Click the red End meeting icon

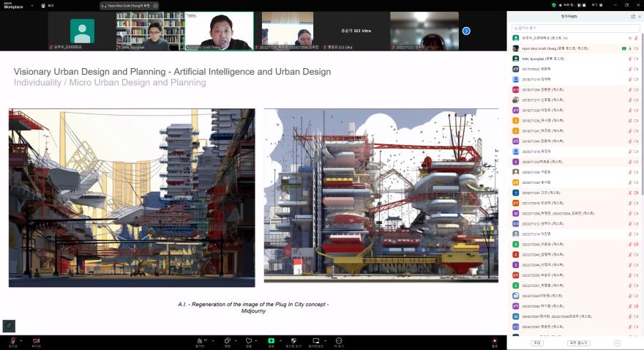pyautogui.click(x=495, y=341)
